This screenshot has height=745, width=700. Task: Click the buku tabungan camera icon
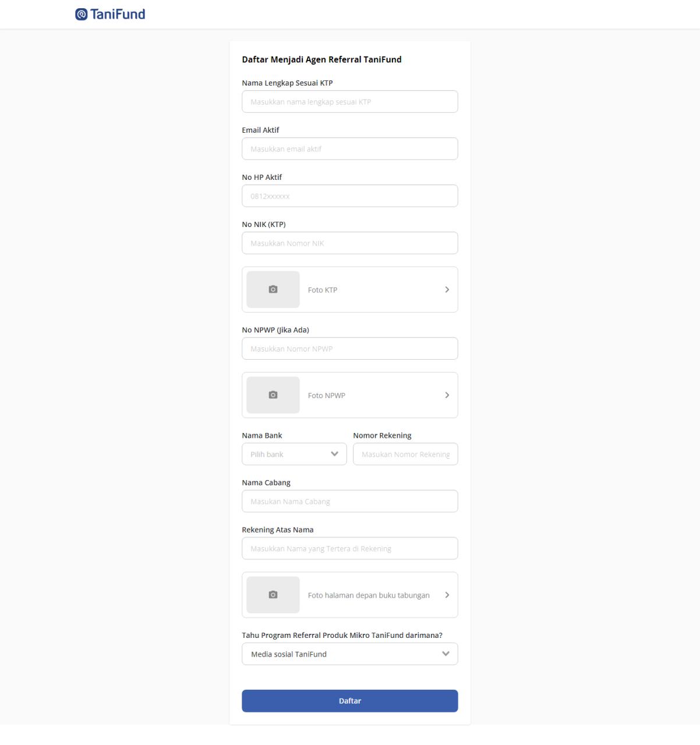point(273,595)
